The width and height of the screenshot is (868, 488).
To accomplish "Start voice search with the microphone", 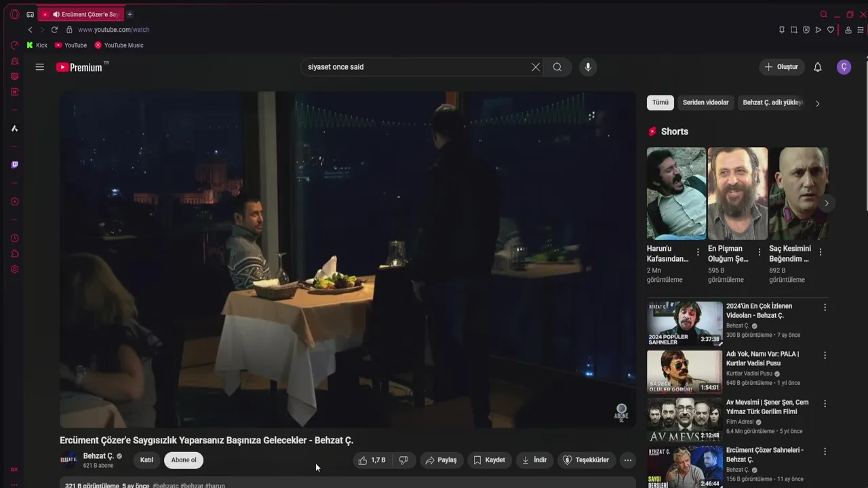I will (x=588, y=67).
